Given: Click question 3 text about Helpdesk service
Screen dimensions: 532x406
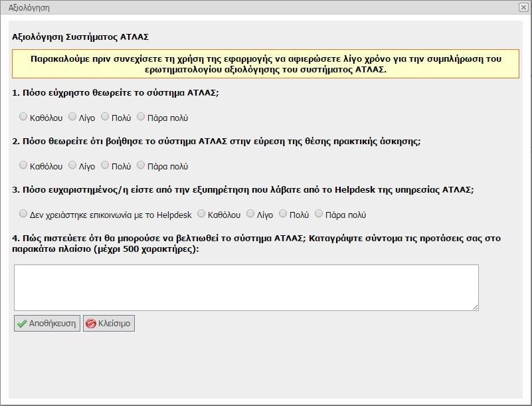Looking at the screenshot, I should tap(243, 190).
